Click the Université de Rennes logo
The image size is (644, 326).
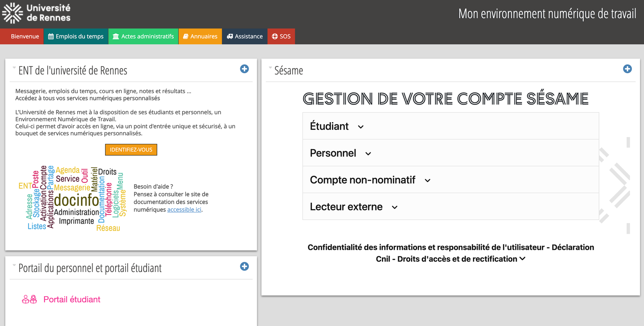coord(36,13)
